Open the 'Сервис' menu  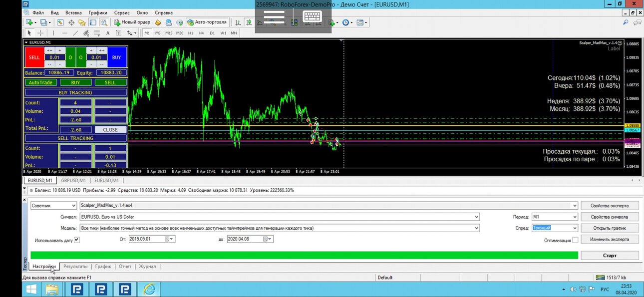point(122,12)
